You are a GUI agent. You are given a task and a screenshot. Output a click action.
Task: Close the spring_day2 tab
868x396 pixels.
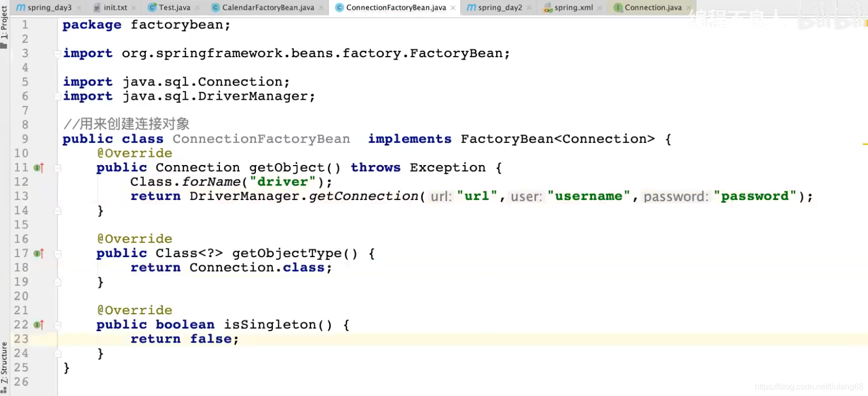(529, 8)
